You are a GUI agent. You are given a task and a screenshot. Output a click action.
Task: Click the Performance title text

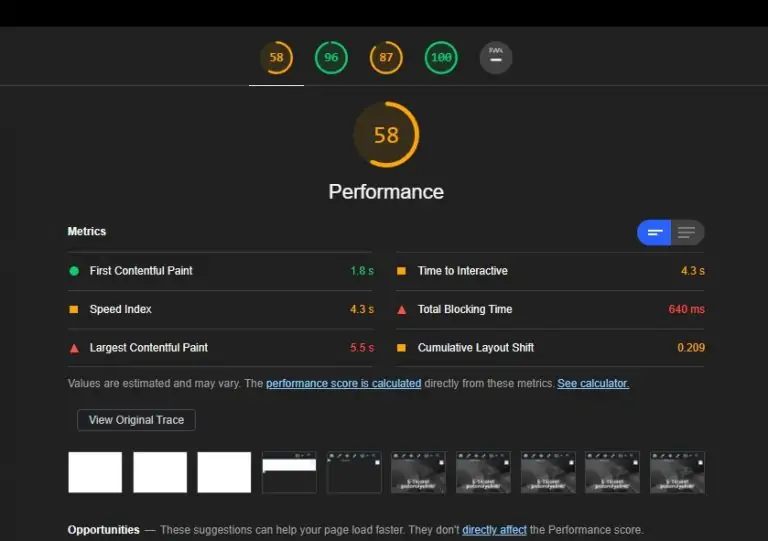click(x=386, y=192)
